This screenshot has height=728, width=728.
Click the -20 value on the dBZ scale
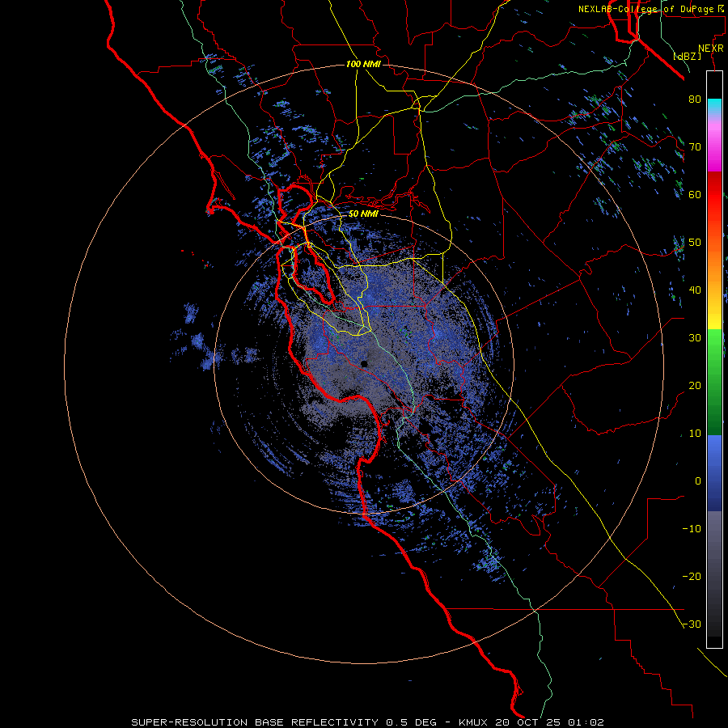pos(692,577)
